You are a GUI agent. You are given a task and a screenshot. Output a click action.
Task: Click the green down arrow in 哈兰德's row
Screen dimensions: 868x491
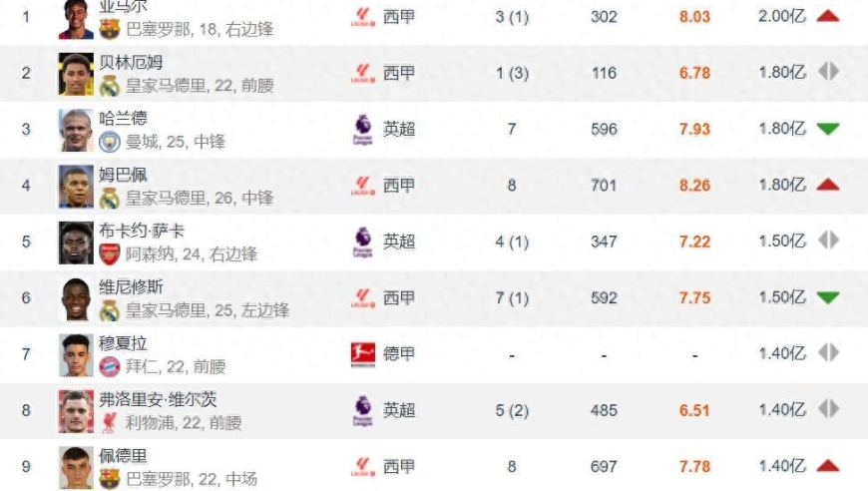(x=827, y=129)
